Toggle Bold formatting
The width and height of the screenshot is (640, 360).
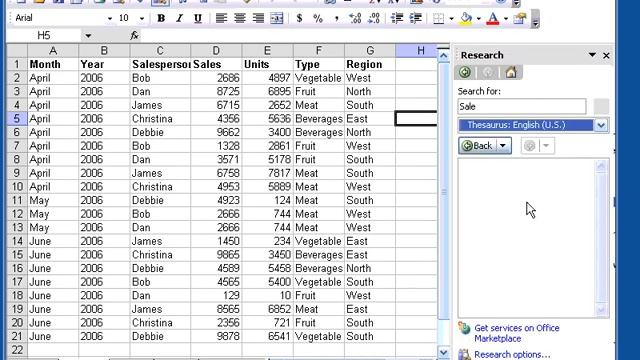pos(161,18)
